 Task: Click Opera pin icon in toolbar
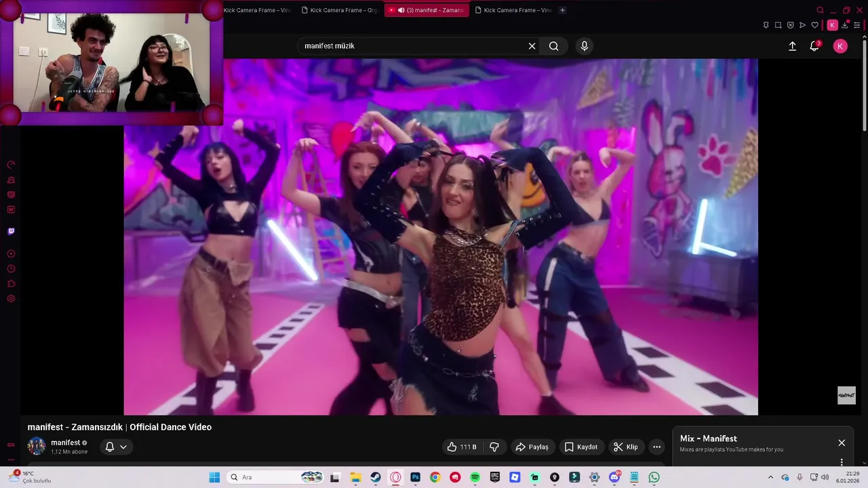pyautogui.click(x=766, y=25)
